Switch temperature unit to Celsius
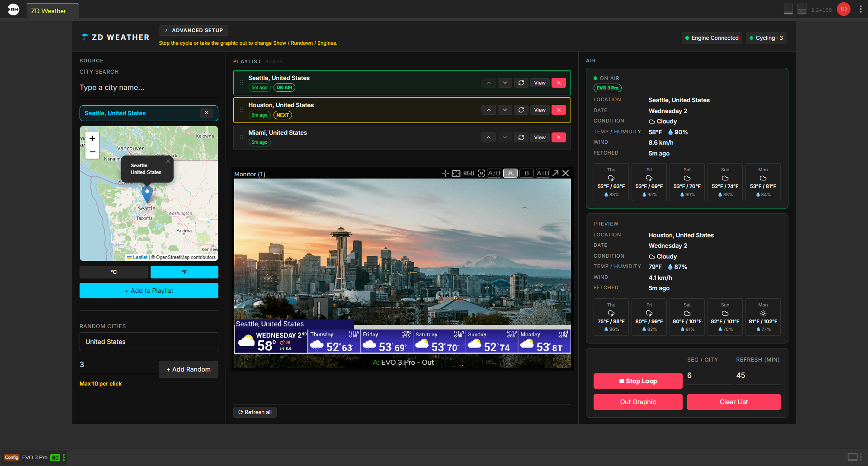Viewport: 868px width, 466px height. tap(113, 272)
